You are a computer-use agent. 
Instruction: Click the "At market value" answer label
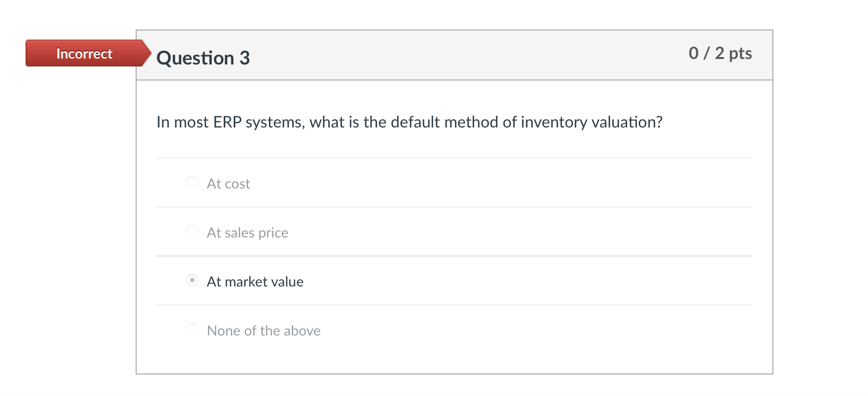coord(255,281)
